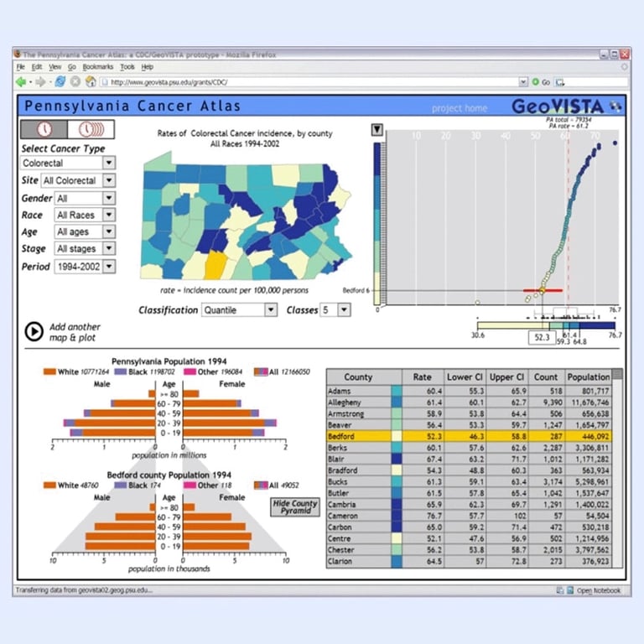The image size is (644, 644).
Task: Select the Blair county row
Action: (469, 460)
